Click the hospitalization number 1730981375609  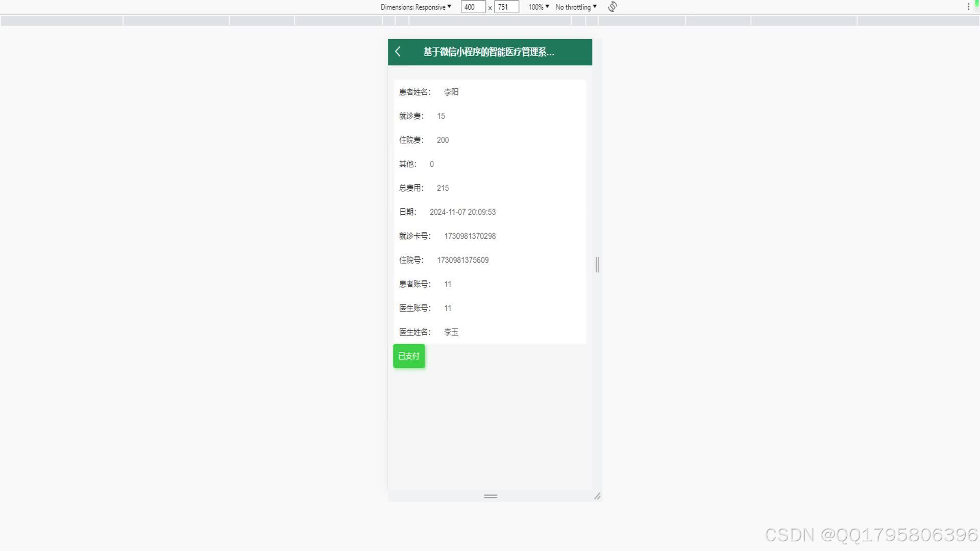pyautogui.click(x=463, y=260)
